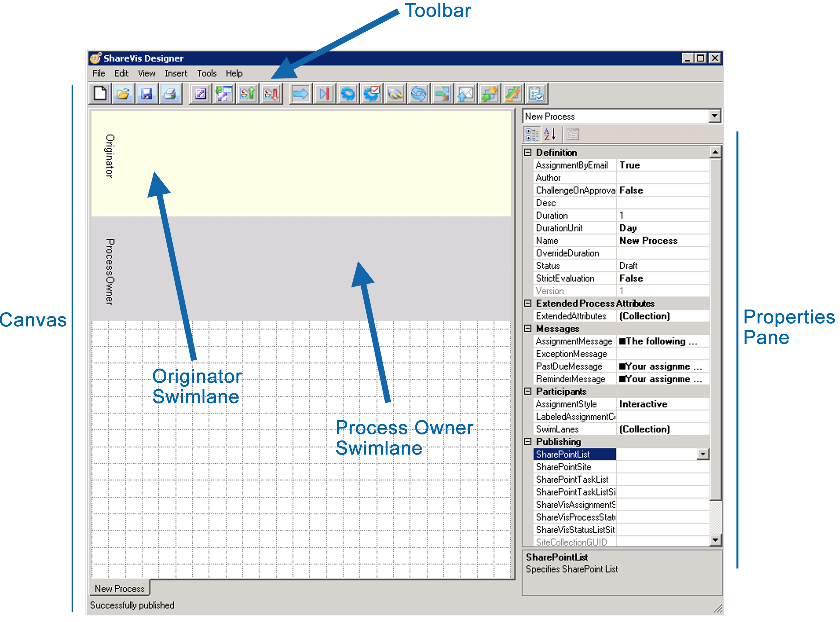Open the SharePointList value dropdown arrow

pyautogui.click(x=703, y=454)
